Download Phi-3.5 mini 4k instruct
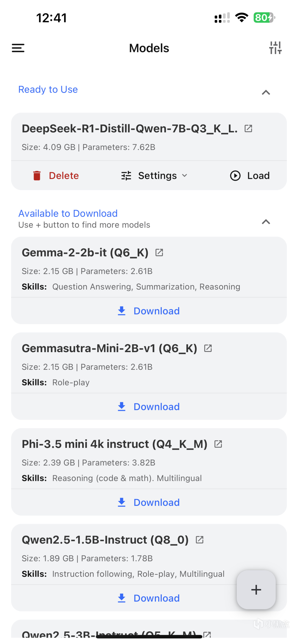The image size is (298, 644). click(x=149, y=503)
